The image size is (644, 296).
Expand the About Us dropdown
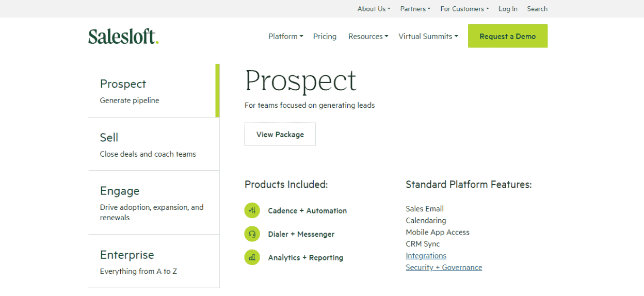[374, 9]
